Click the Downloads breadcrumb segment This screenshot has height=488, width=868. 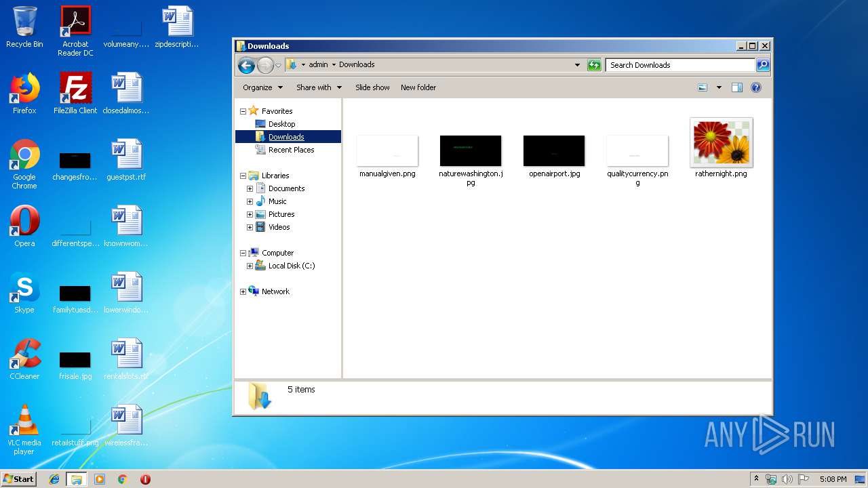coord(357,65)
